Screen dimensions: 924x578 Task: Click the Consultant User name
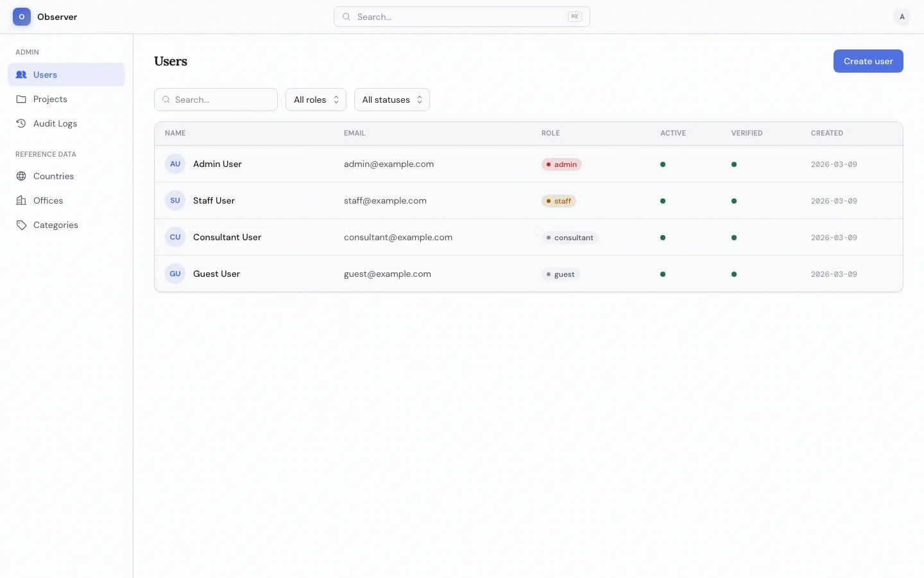pos(227,237)
